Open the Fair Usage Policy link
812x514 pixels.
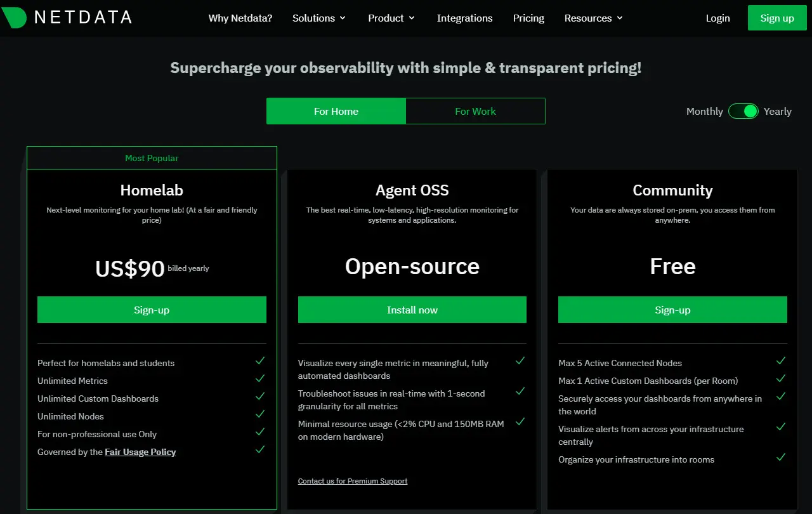[140, 452]
